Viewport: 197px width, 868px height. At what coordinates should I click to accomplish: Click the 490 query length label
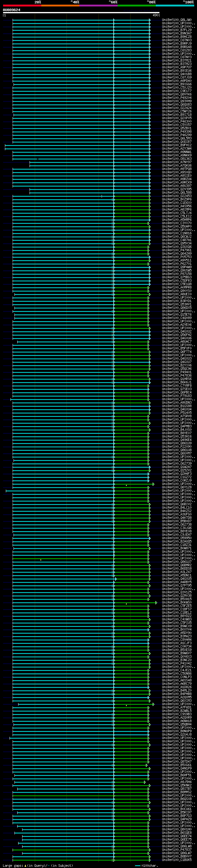tap(155, 15)
